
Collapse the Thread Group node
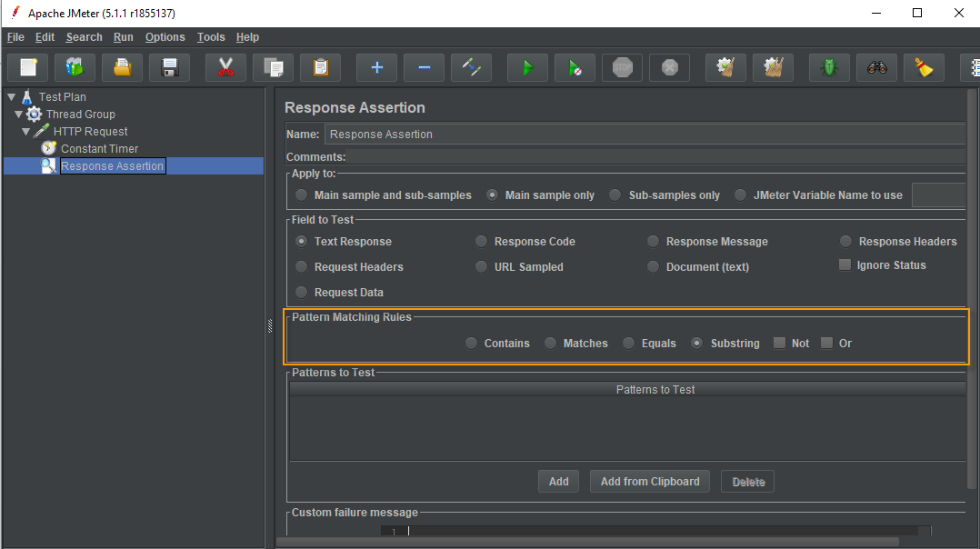pyautogui.click(x=18, y=114)
